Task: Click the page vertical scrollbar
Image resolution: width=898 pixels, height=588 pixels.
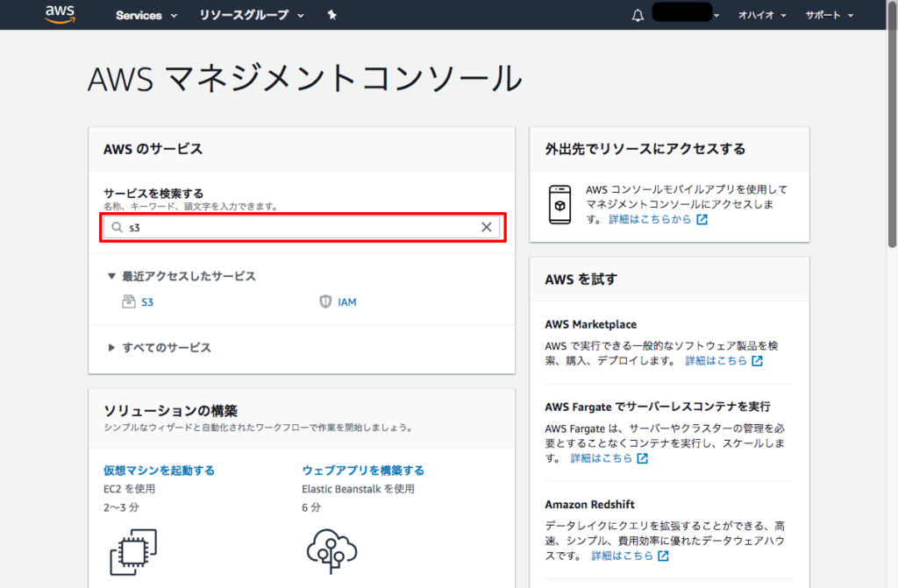Action: tap(892, 126)
